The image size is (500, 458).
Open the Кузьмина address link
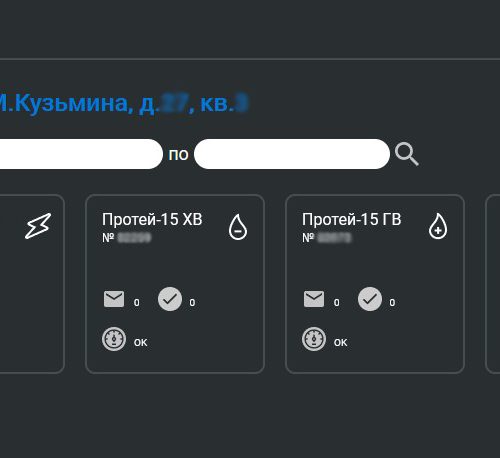(124, 103)
